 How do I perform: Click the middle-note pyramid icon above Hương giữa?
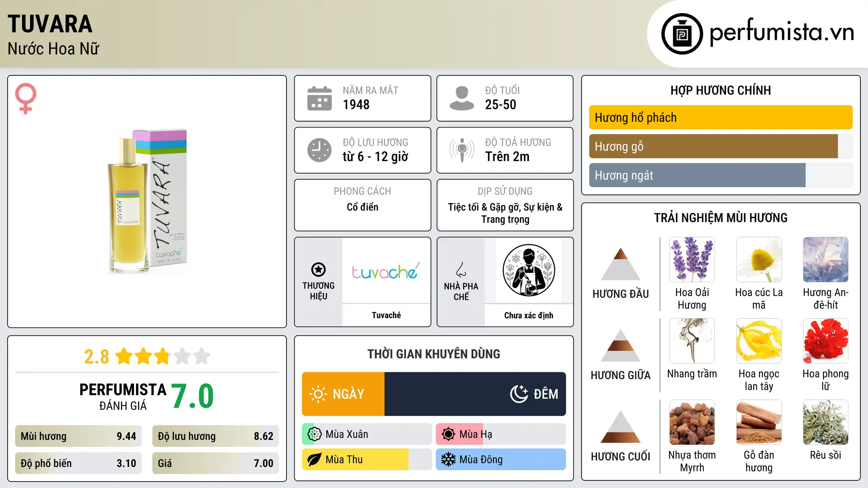pyautogui.click(x=620, y=345)
